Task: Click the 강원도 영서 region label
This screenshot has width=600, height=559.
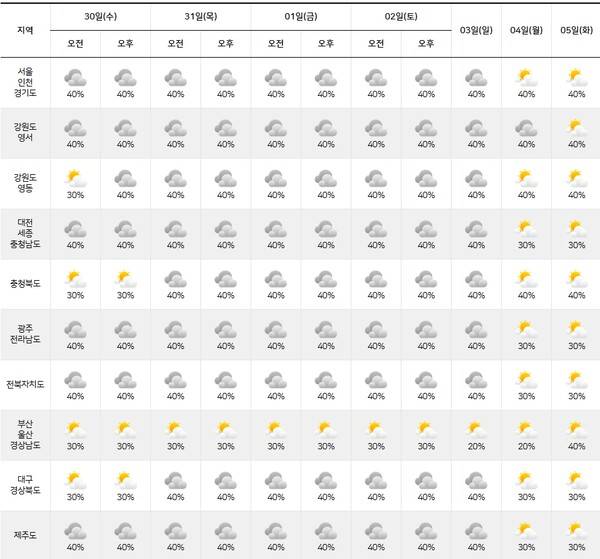Action: click(25, 132)
